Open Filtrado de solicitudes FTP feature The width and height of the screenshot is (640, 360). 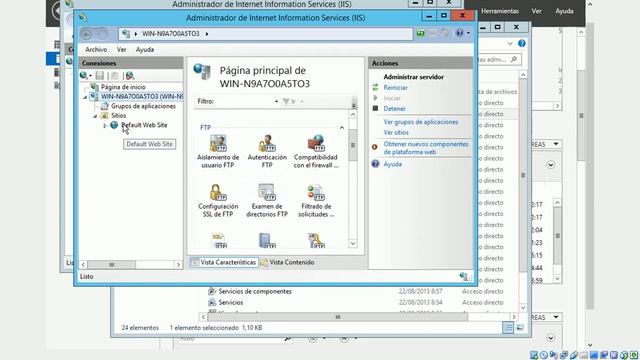tap(316, 201)
